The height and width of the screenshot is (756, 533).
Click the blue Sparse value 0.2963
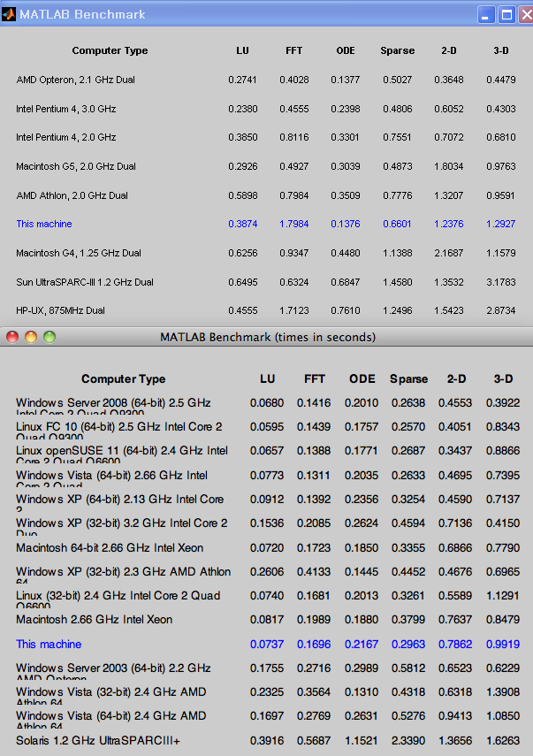coord(408,644)
